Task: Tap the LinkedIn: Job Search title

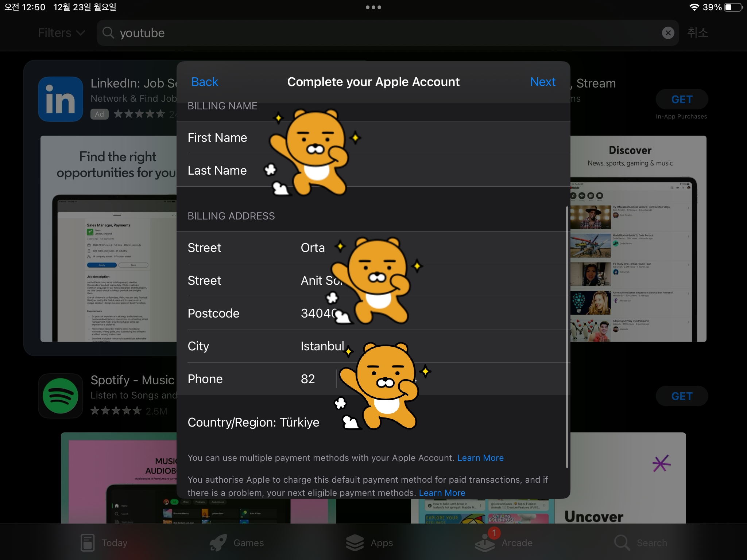Action: [134, 83]
